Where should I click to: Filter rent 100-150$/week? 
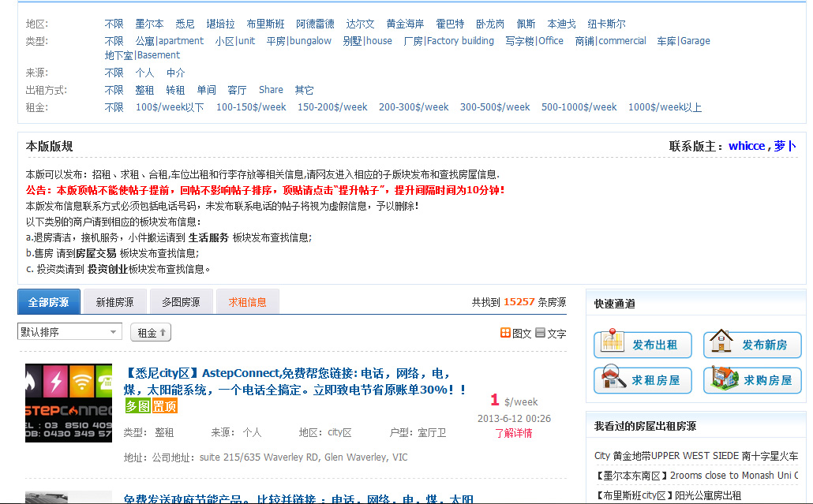point(251,107)
